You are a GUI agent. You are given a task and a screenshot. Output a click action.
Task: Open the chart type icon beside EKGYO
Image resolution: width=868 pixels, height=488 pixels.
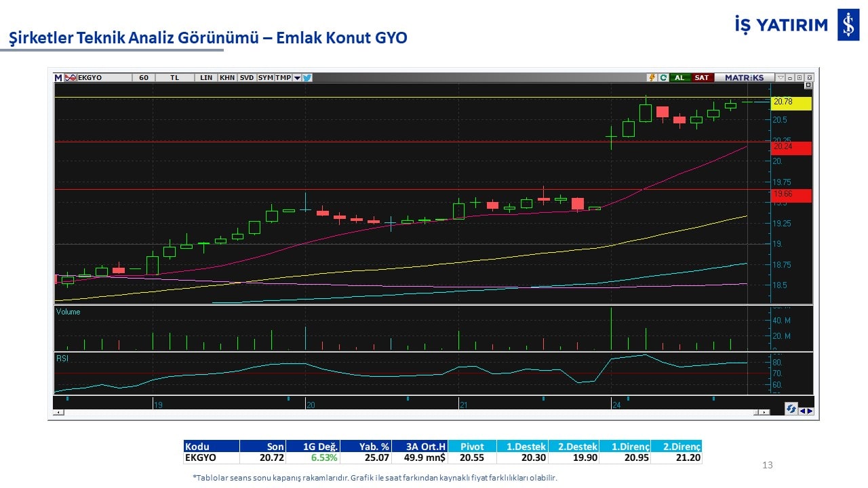coord(71,78)
